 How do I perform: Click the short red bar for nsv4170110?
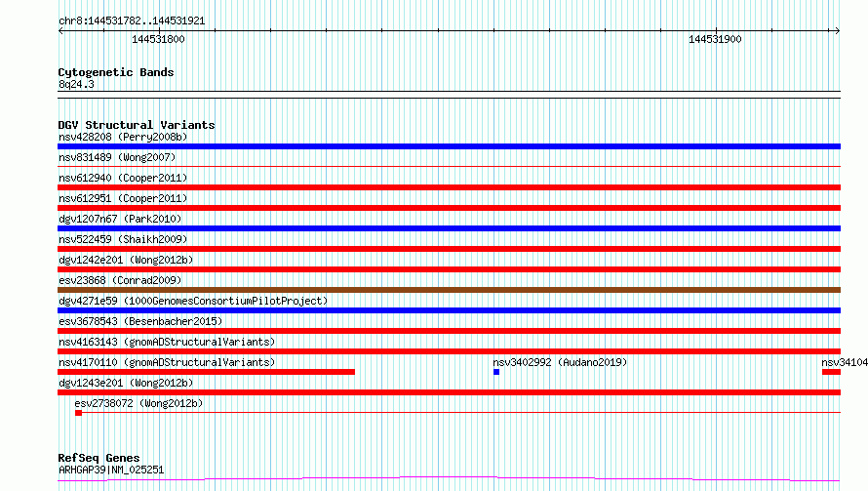click(206, 372)
